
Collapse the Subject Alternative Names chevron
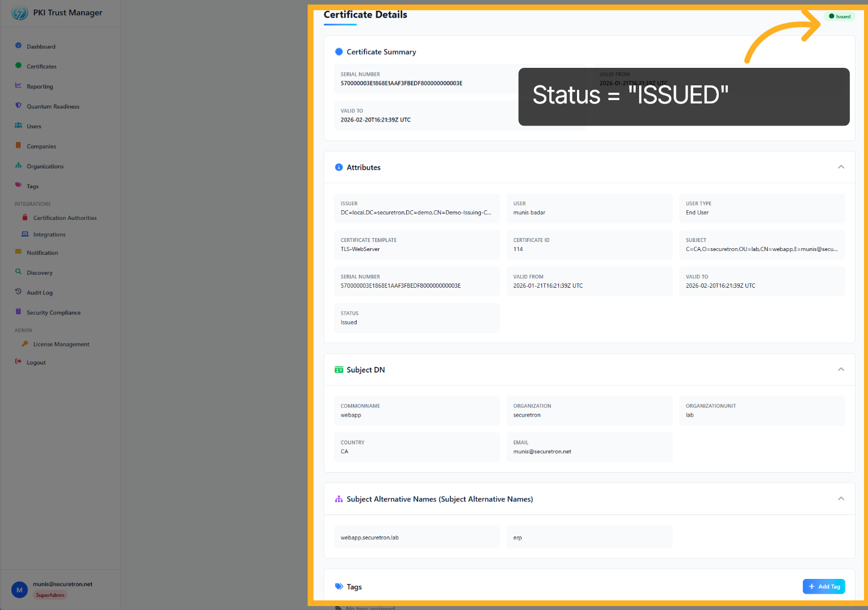coord(841,499)
